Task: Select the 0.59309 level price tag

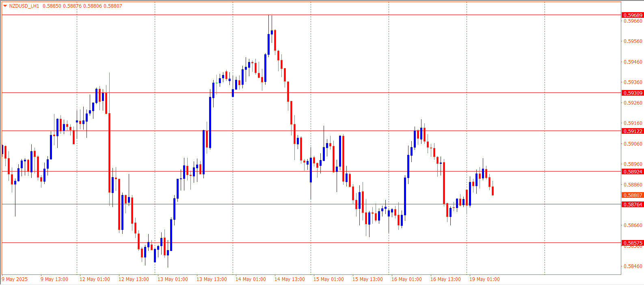Action: (x=633, y=93)
